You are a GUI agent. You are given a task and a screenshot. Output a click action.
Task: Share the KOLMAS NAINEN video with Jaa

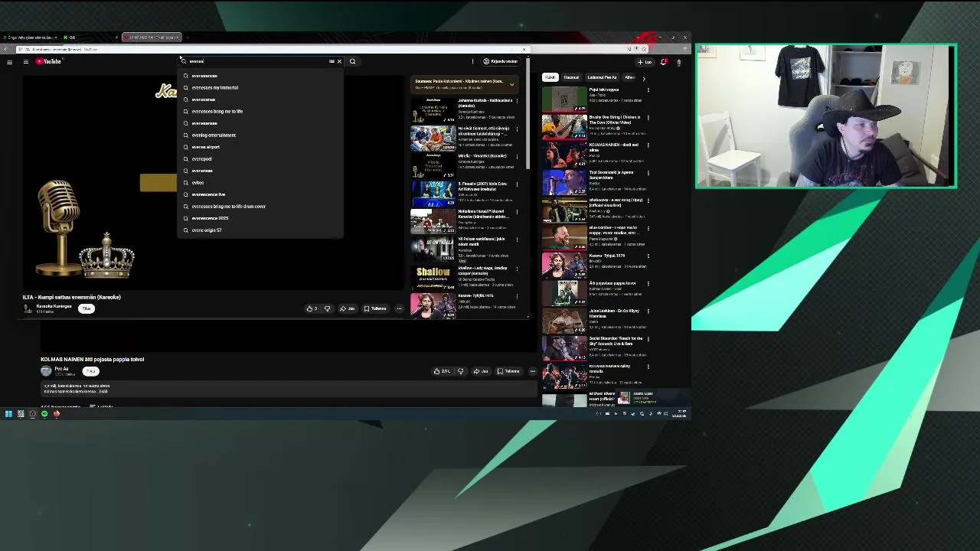pos(481,371)
